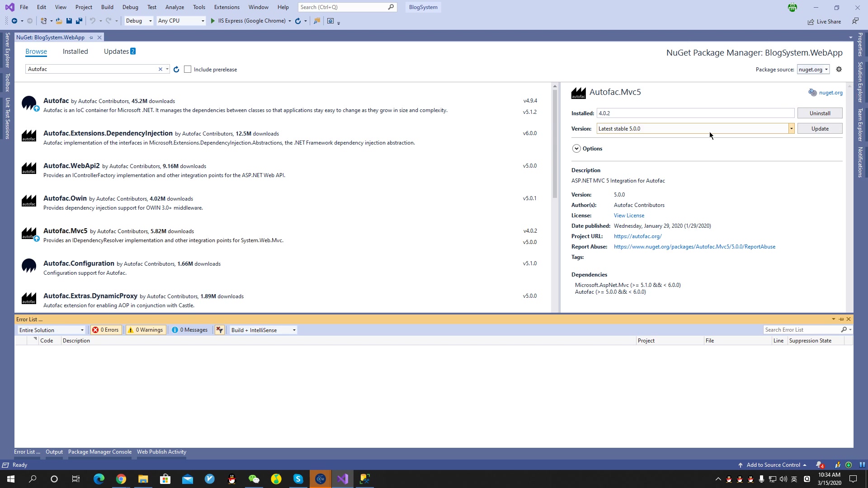Click the Save All icon

click(x=79, y=21)
